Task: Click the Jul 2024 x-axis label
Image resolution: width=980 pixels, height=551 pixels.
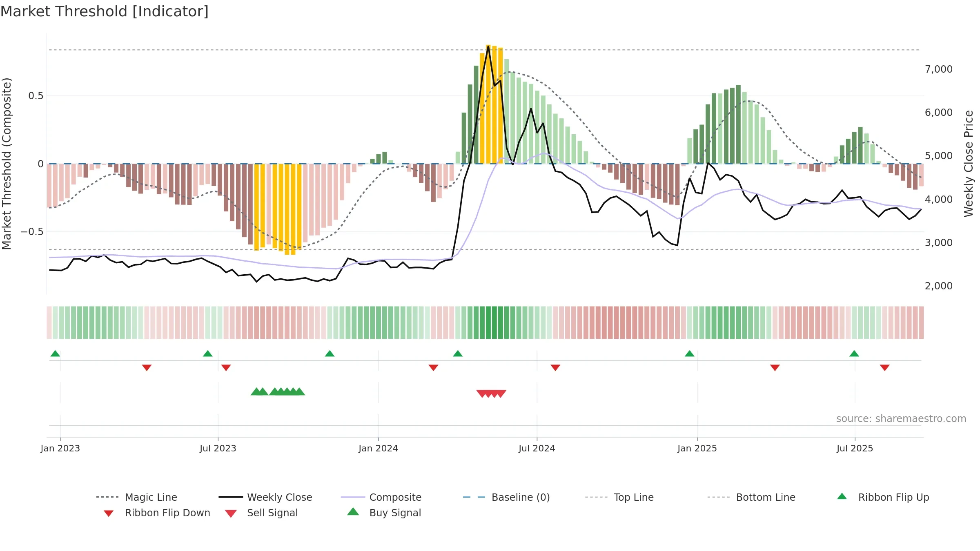Action: coord(537,448)
